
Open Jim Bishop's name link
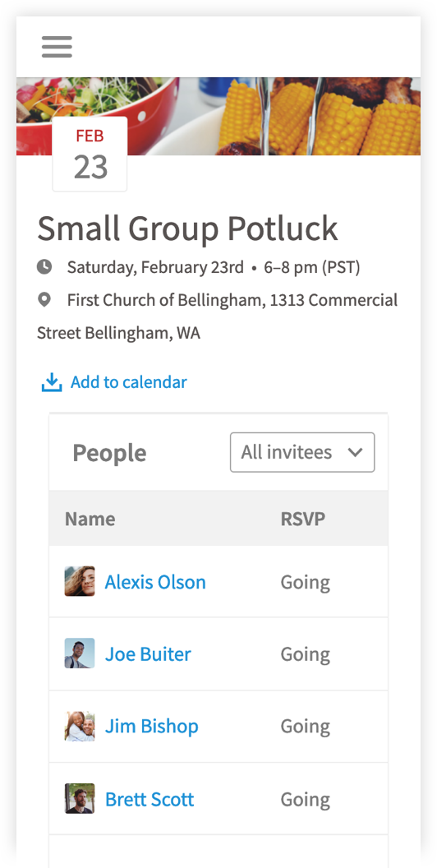152,726
